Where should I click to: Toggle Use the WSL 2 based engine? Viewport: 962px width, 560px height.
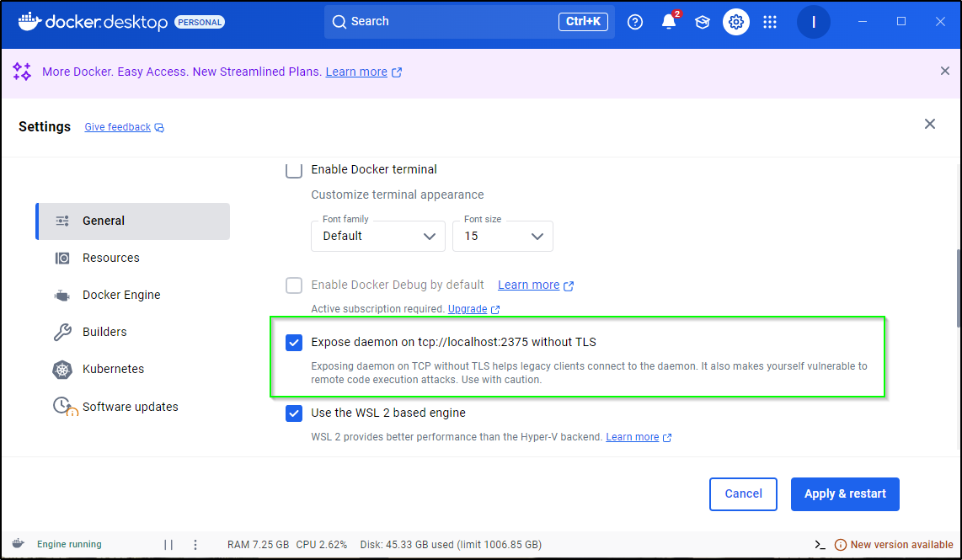[294, 413]
